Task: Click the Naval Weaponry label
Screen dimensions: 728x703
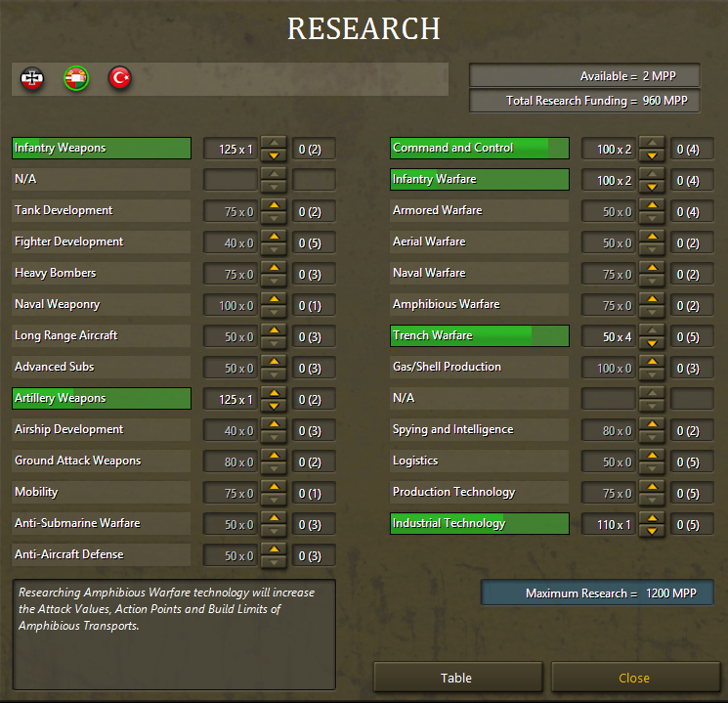Action: pyautogui.click(x=57, y=304)
